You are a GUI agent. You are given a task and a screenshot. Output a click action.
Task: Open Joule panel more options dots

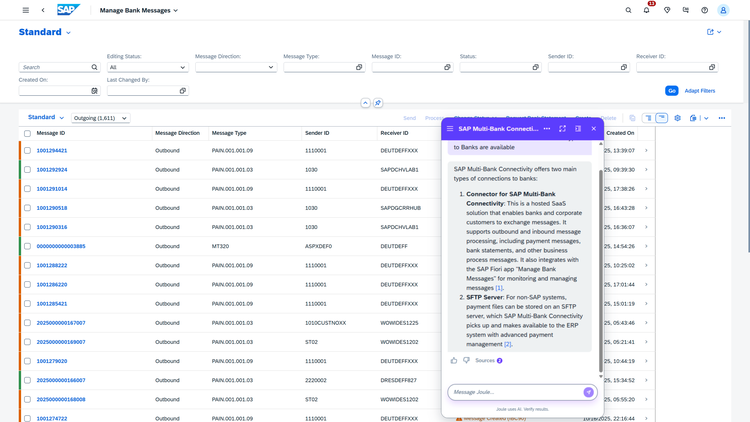[x=547, y=129]
